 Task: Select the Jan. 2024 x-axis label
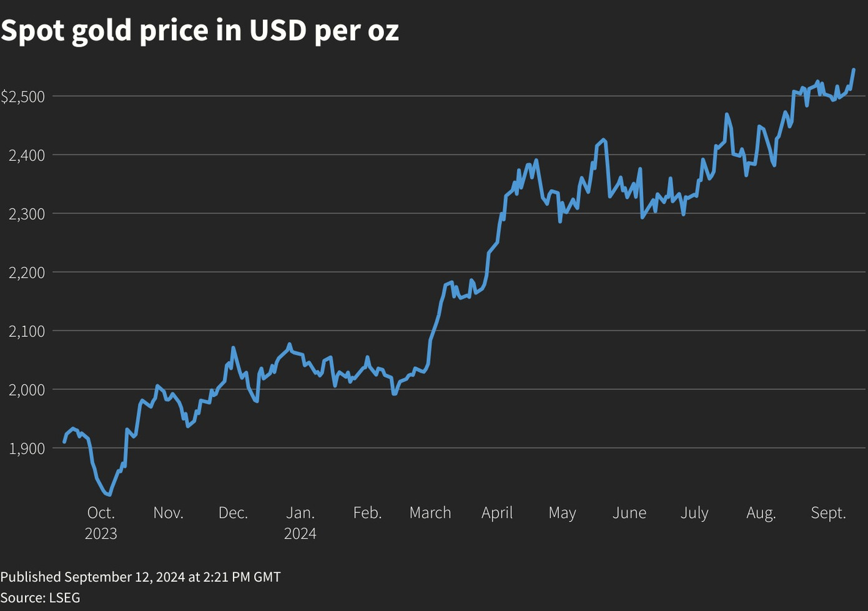pyautogui.click(x=300, y=522)
